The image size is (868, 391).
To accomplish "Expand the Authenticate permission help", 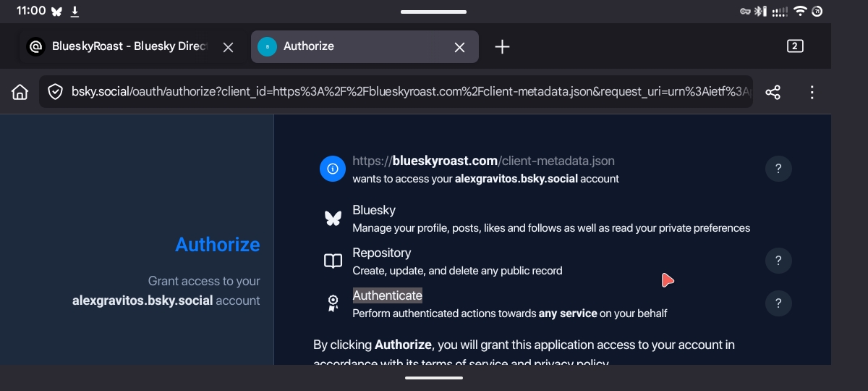I will click(x=778, y=303).
